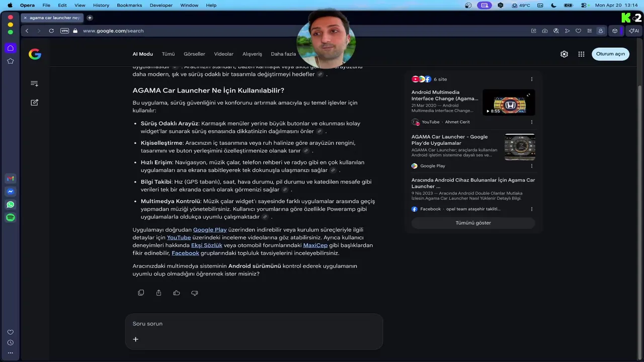
Task: Select the agama car launcher tab
Action: point(52,18)
